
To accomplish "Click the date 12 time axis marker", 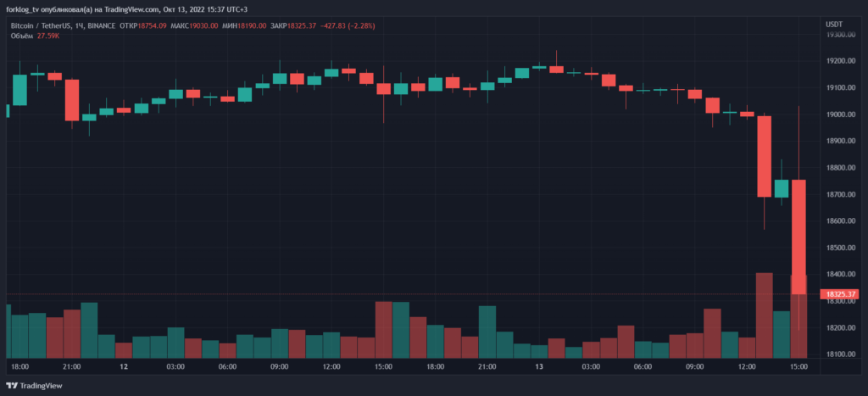I will 124,366.
